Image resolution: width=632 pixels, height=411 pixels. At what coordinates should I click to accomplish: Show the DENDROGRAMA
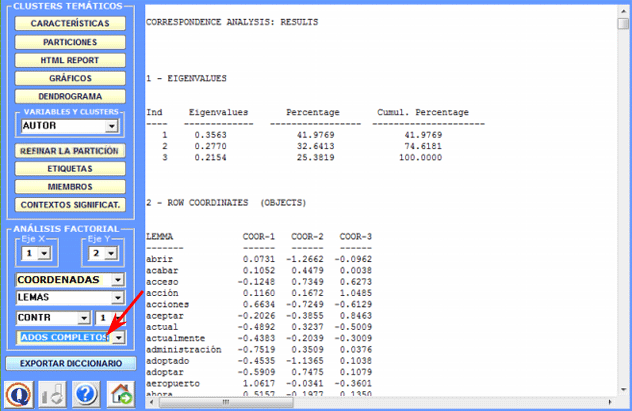pos(70,96)
